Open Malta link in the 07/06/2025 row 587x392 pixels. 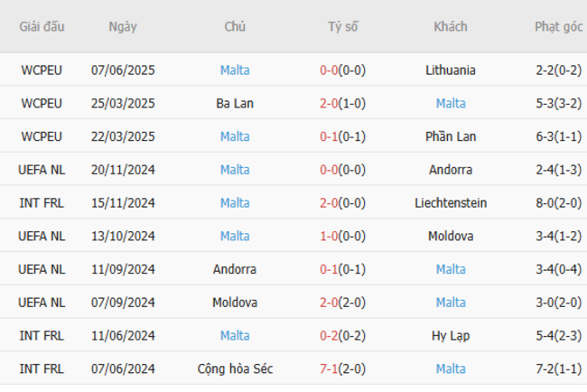235,70
